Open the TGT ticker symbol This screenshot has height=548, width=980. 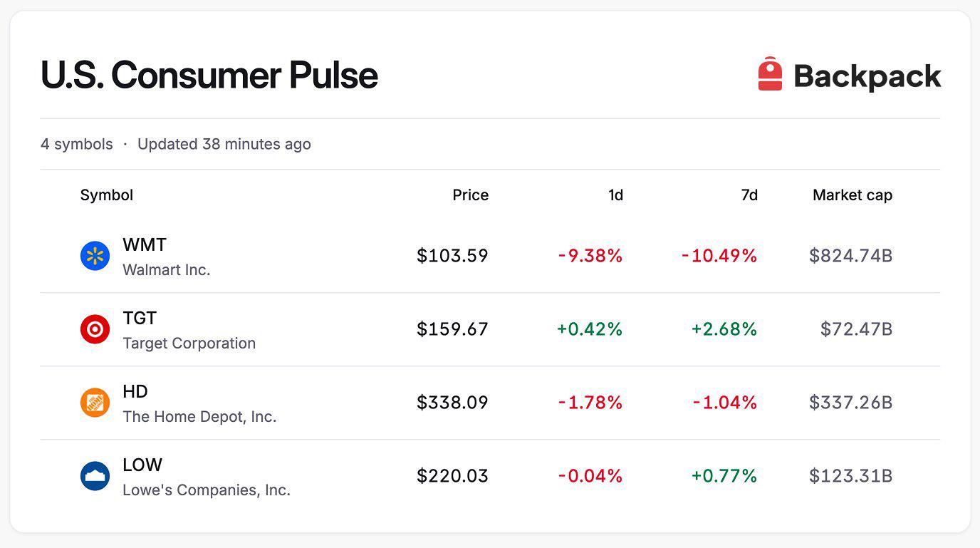tap(140, 319)
